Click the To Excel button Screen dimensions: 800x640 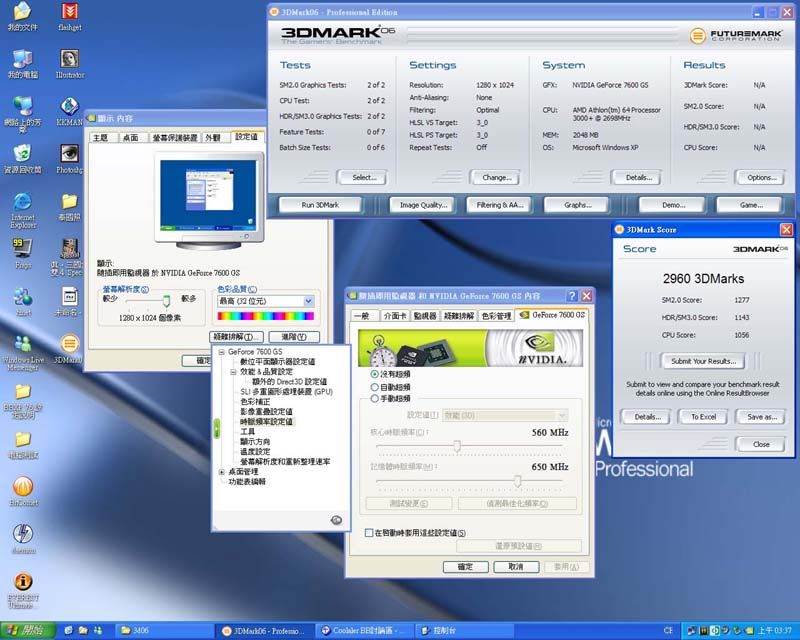pos(704,416)
